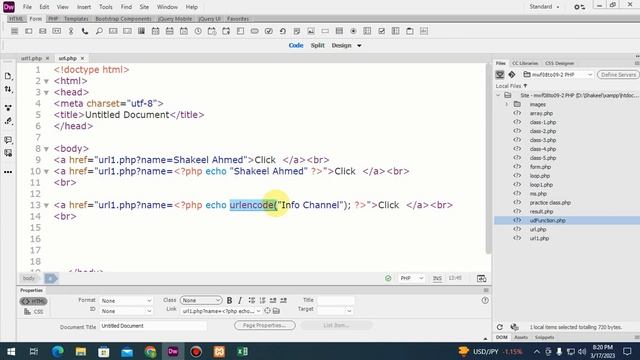Open the site selector dropdown in Files panel
The image size is (640, 360).
point(558,75)
